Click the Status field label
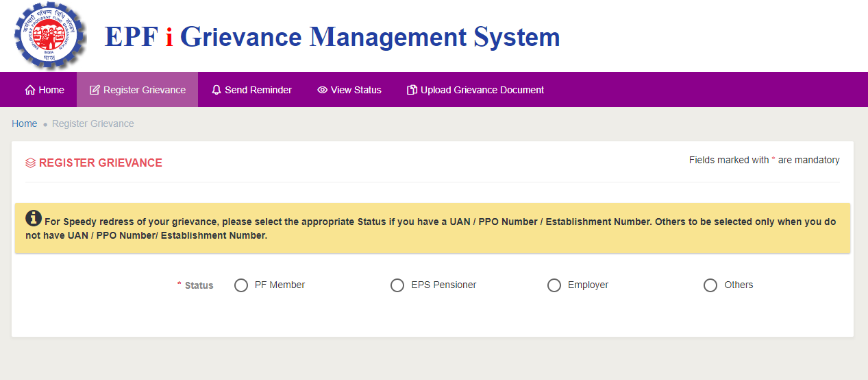The height and width of the screenshot is (380, 868). click(x=199, y=285)
